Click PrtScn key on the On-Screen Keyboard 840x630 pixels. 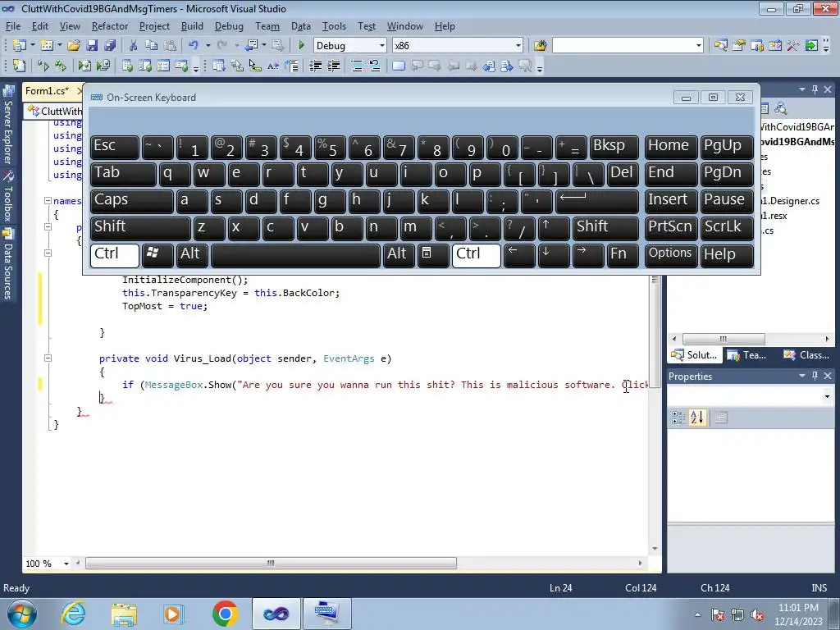click(x=671, y=228)
